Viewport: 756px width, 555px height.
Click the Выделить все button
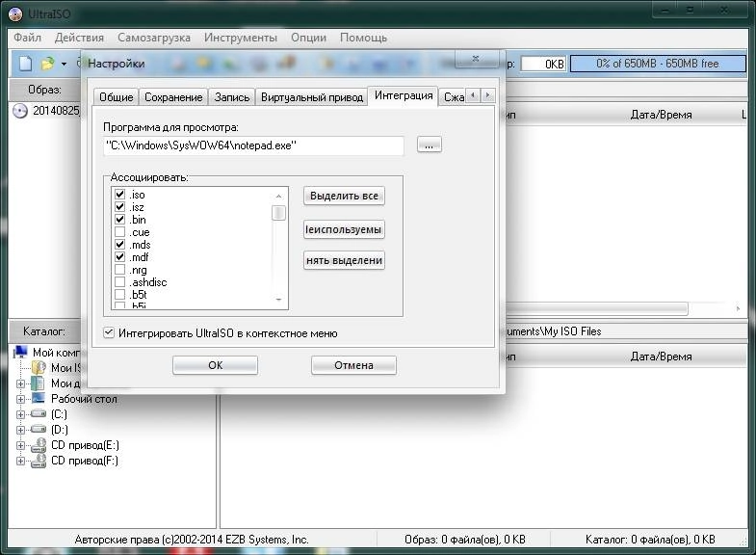pyautogui.click(x=344, y=196)
